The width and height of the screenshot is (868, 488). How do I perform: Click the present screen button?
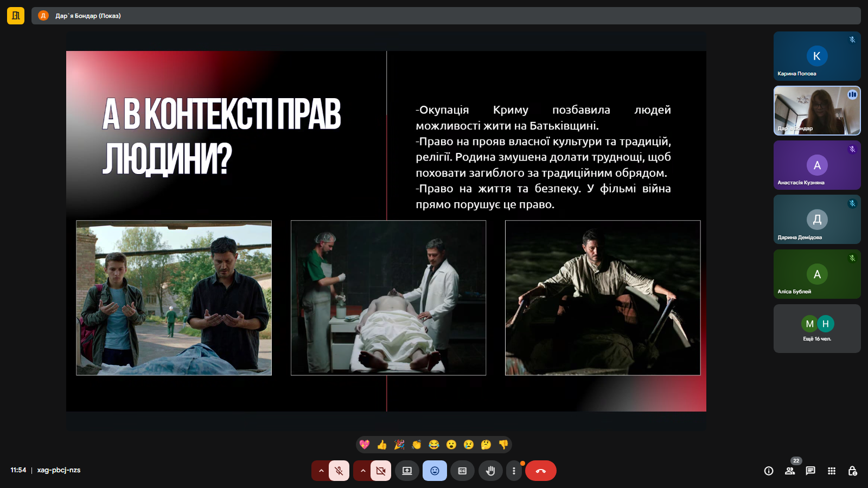(407, 471)
